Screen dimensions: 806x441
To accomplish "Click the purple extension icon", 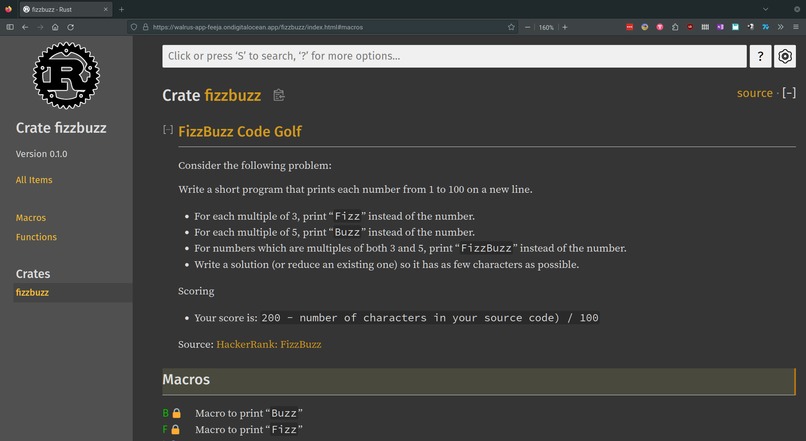I will (720, 27).
